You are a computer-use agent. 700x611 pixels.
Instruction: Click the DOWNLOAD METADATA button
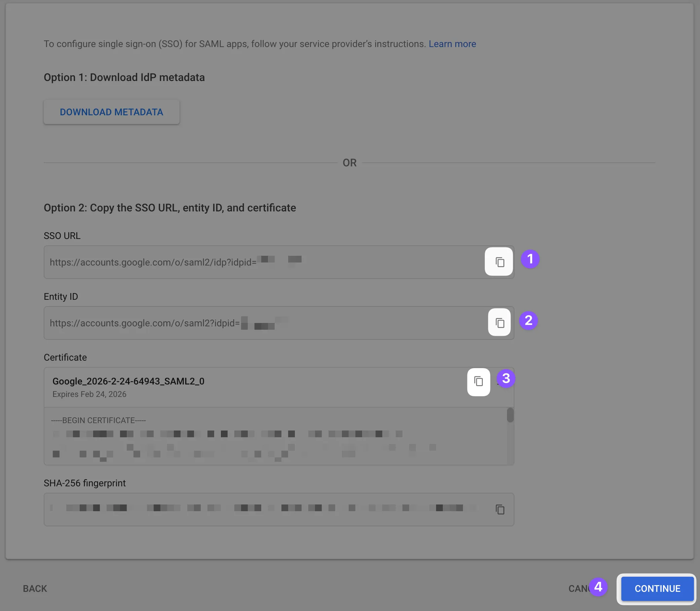click(111, 112)
